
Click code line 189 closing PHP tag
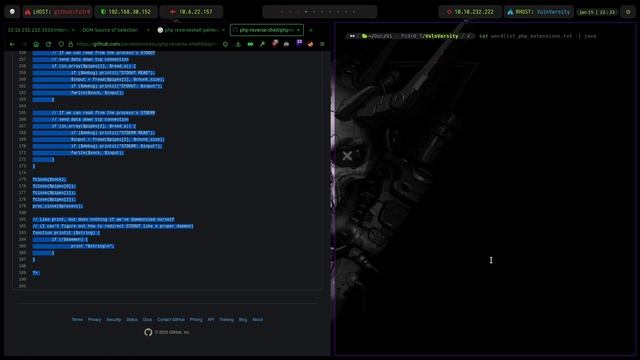click(36, 273)
